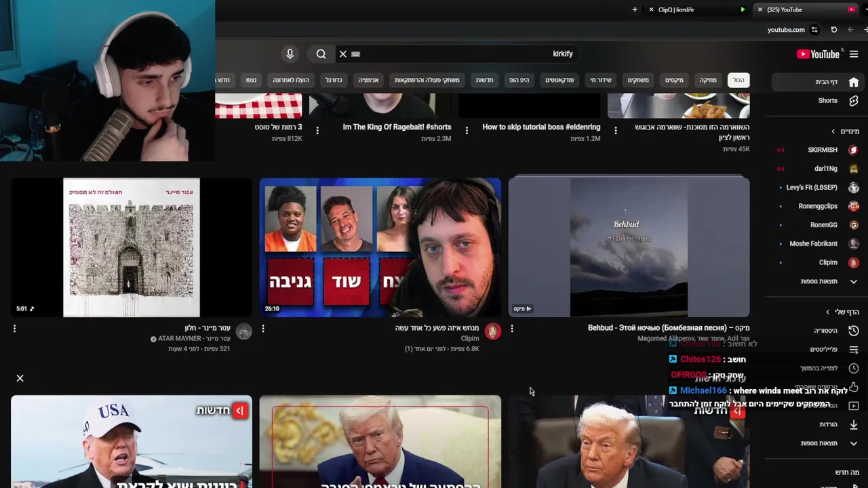Open the דף הבית home item in sidebar
868x488 pixels.
coord(819,82)
